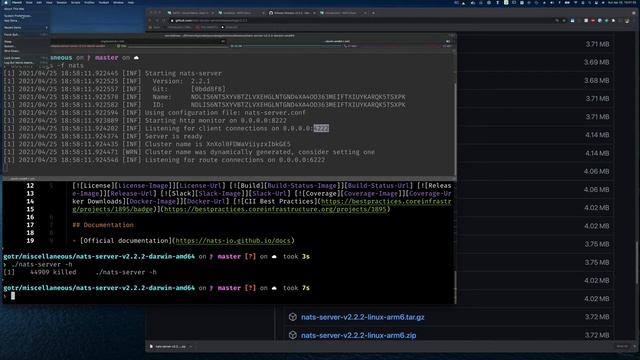Image resolution: width=640 pixels, height=360 pixels.
Task: Go back in the browser window
Action: point(150,20)
